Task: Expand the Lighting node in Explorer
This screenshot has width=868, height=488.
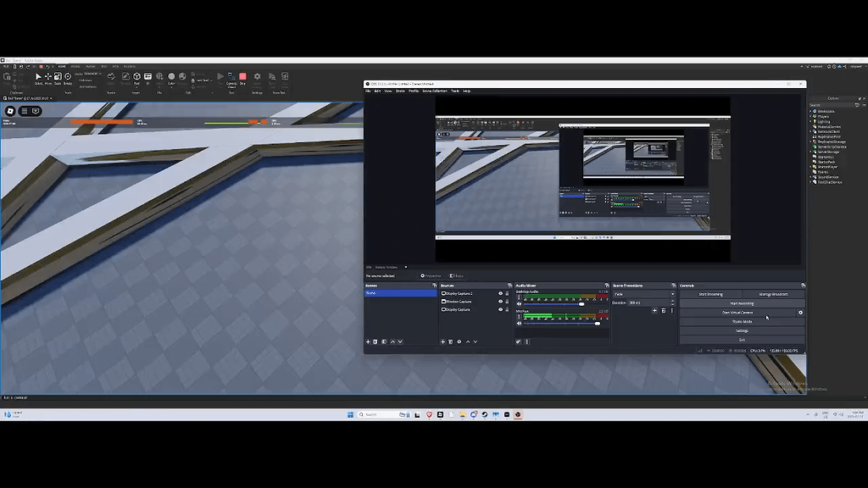Action: coord(810,121)
